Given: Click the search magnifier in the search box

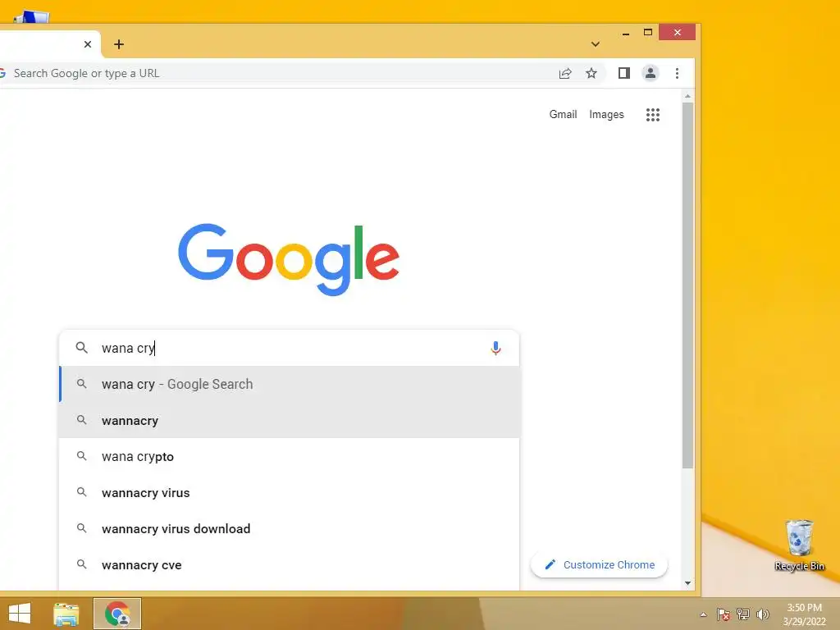Looking at the screenshot, I should click(81, 348).
